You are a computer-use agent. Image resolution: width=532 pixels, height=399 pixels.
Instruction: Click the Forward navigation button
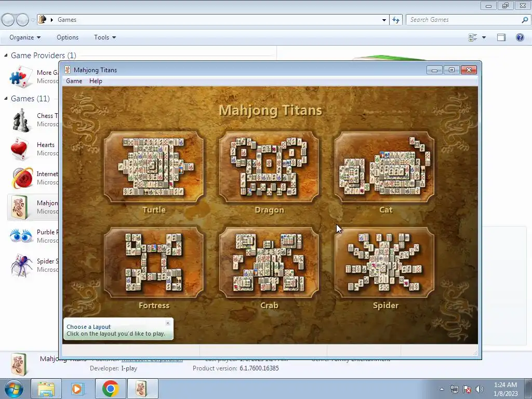[22, 20]
